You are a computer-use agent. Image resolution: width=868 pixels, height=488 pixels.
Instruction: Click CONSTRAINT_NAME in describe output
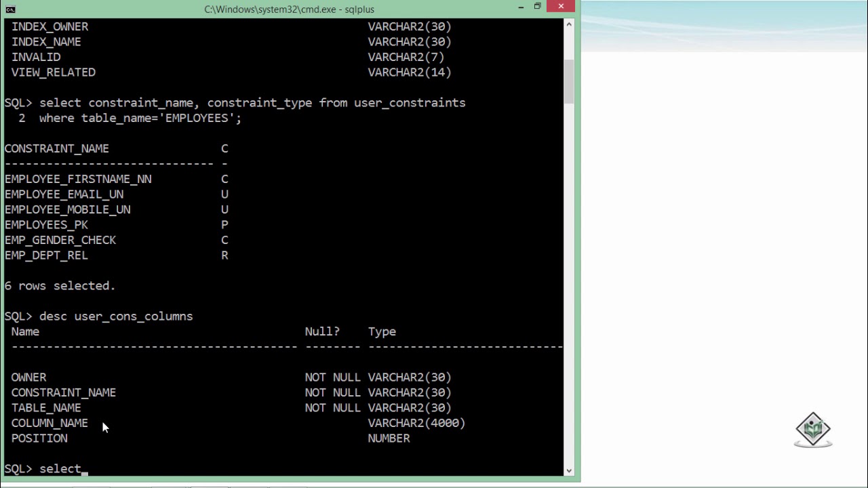63,392
